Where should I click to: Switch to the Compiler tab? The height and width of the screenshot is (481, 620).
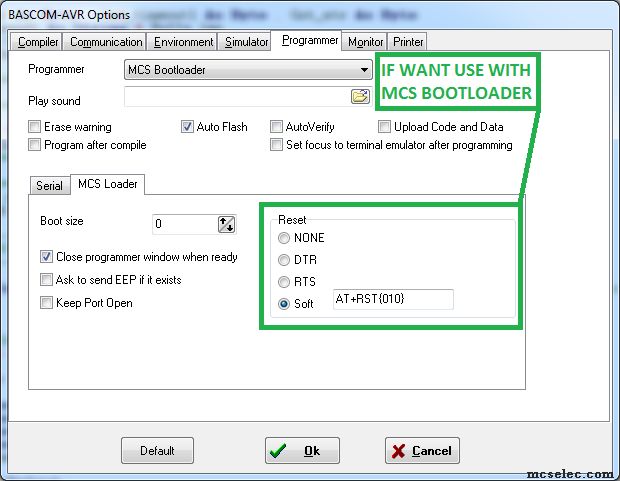pyautogui.click(x=36, y=42)
